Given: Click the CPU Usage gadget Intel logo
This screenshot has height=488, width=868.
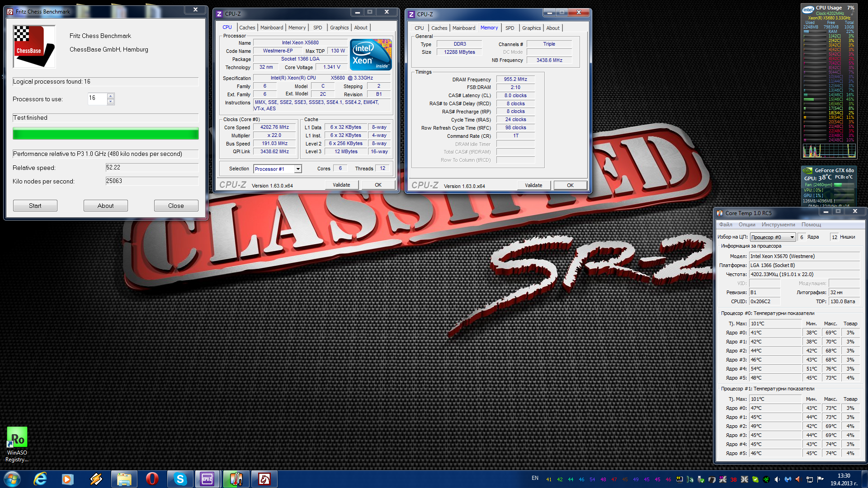Looking at the screenshot, I should point(808,9).
